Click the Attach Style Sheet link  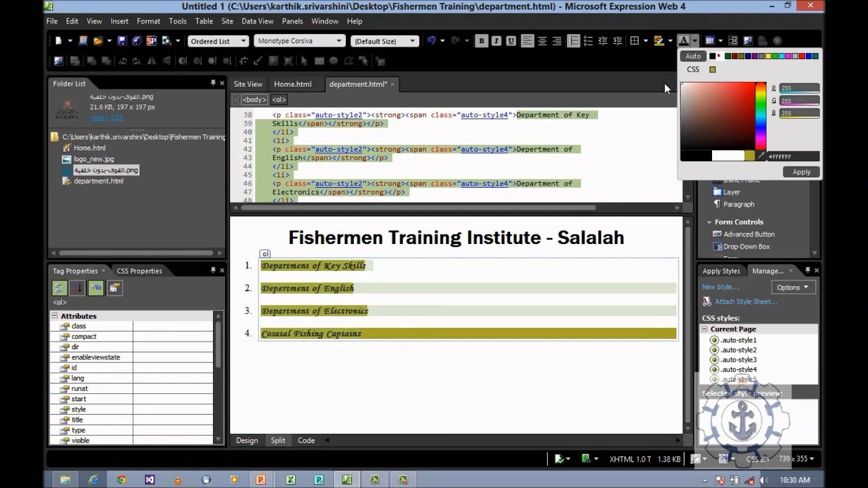point(746,302)
